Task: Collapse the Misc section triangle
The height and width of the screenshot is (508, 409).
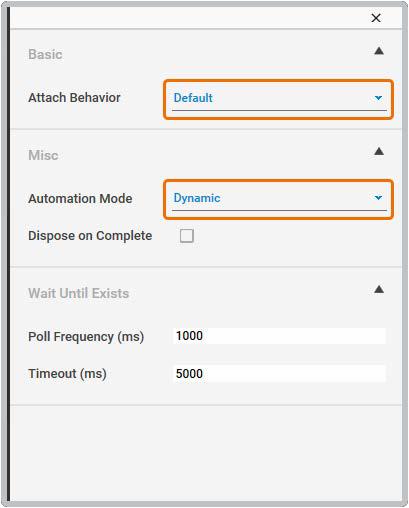Action: click(x=379, y=152)
